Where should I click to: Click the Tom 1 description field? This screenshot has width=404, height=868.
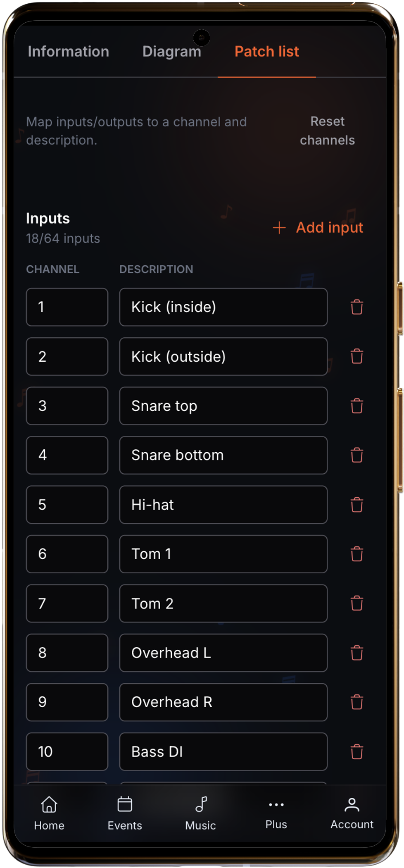click(x=223, y=554)
